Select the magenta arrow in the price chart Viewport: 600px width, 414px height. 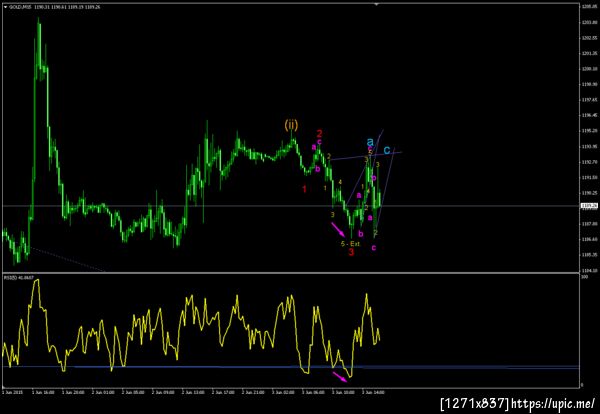[338, 229]
